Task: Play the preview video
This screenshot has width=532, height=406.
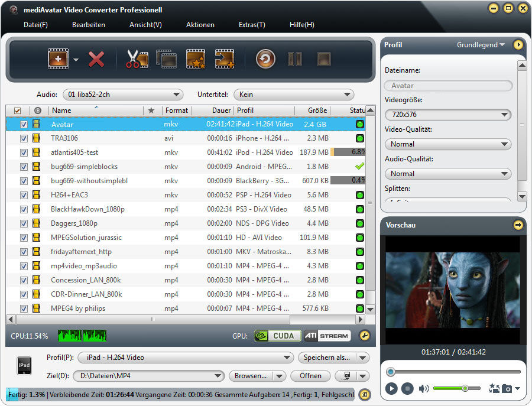Action: click(391, 388)
